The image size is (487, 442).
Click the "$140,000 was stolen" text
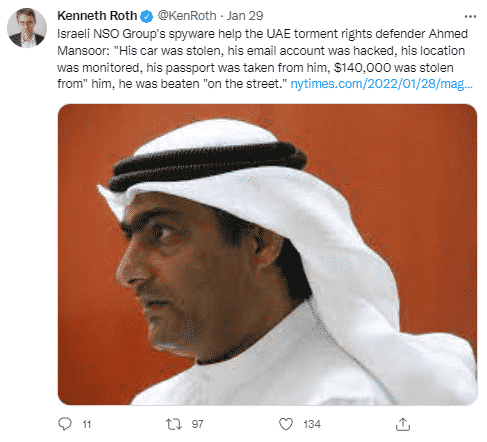tap(394, 68)
